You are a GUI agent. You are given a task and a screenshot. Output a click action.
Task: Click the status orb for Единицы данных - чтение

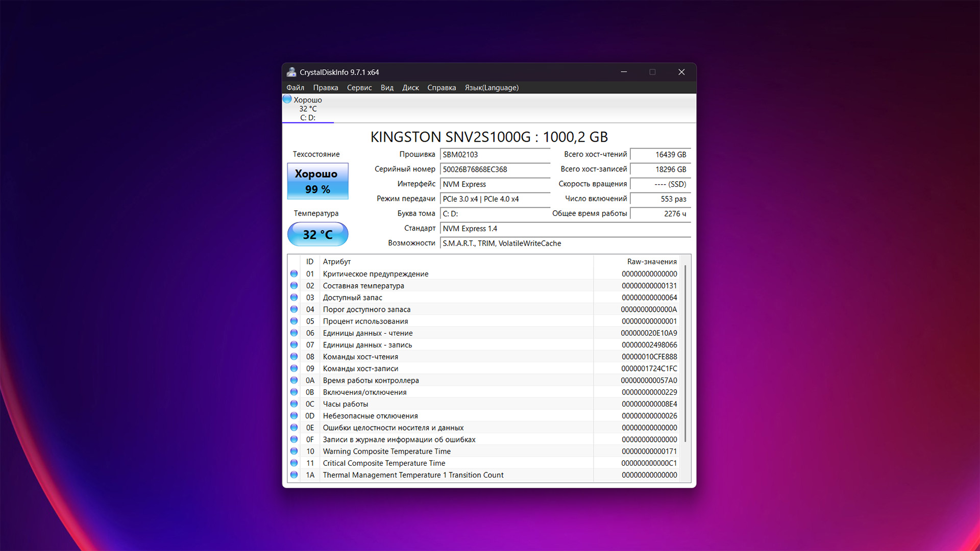(x=294, y=333)
